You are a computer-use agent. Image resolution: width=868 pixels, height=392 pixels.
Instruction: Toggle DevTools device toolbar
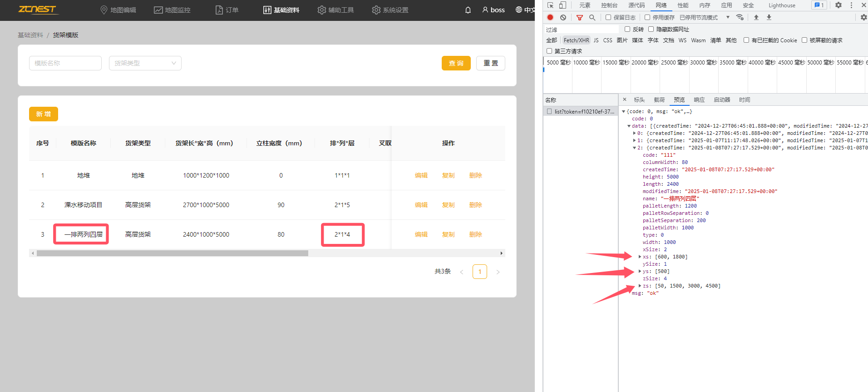click(x=562, y=5)
